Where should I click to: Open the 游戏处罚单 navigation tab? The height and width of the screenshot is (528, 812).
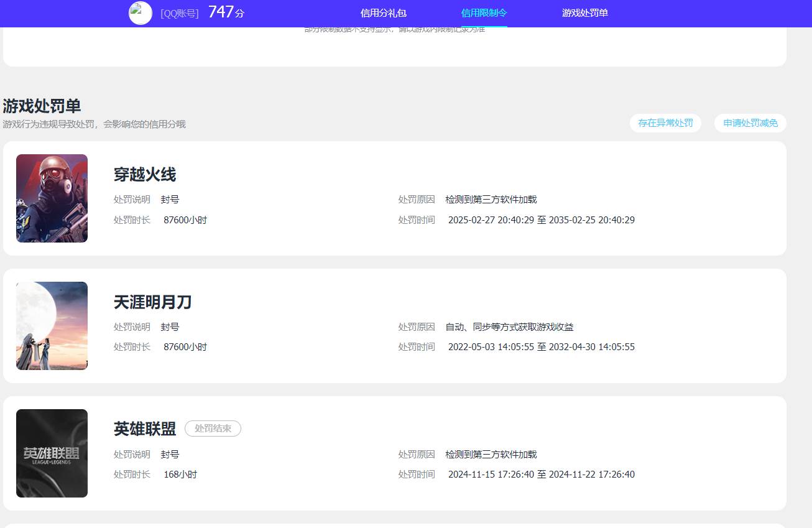584,13
